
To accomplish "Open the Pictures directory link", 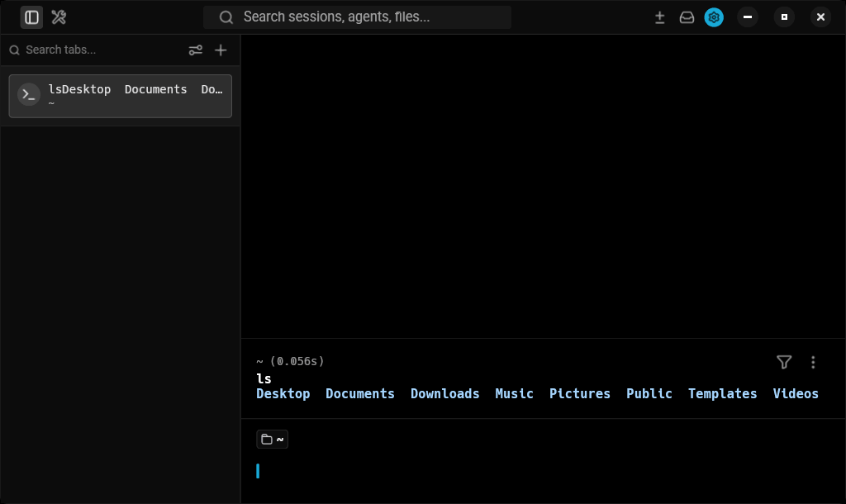I will click(x=579, y=394).
